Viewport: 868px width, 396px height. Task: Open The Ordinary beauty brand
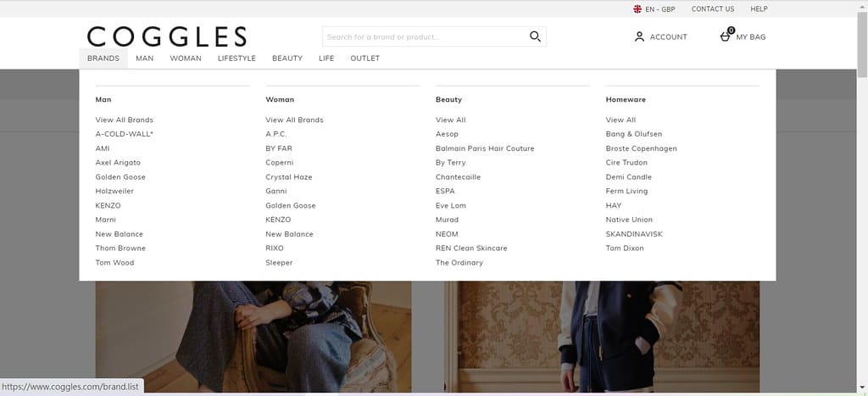click(x=459, y=263)
